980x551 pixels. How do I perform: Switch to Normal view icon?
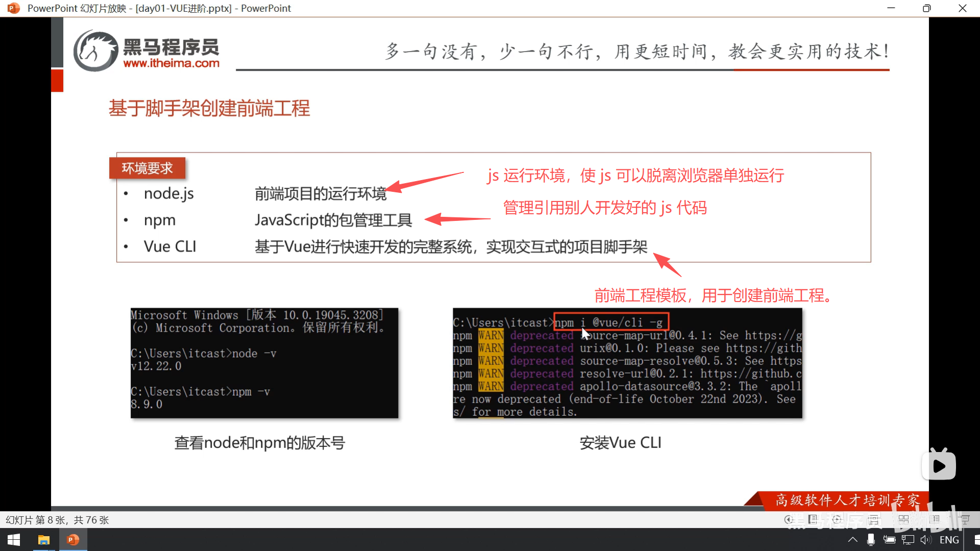[874, 519]
